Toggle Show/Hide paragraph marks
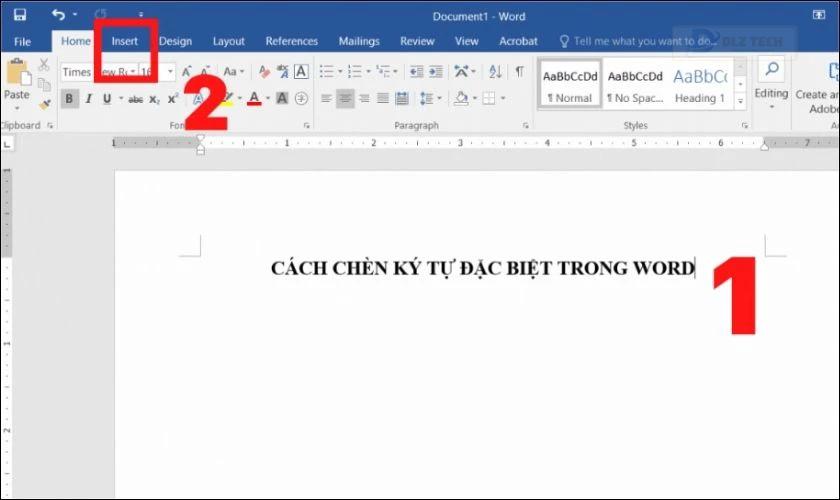Viewport: 840px width, 500px height. [x=519, y=71]
